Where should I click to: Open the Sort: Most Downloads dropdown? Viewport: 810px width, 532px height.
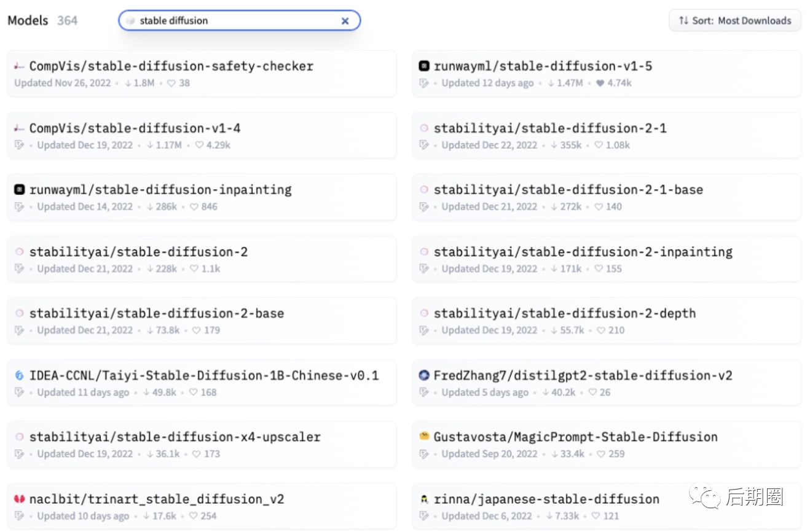pos(734,20)
